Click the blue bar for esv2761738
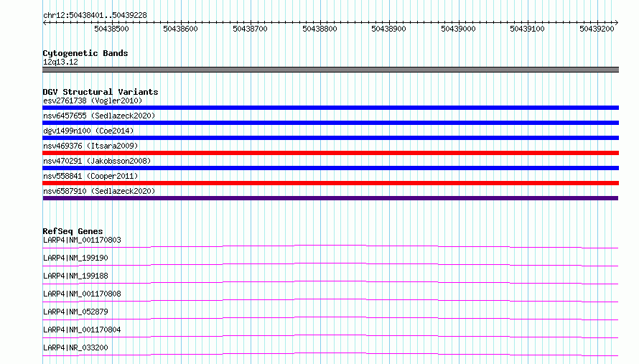The height and width of the screenshot is (364, 639). [x=330, y=108]
